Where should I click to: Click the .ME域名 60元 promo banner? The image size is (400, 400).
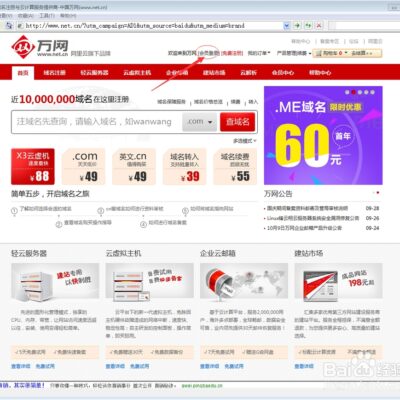tap(323, 135)
